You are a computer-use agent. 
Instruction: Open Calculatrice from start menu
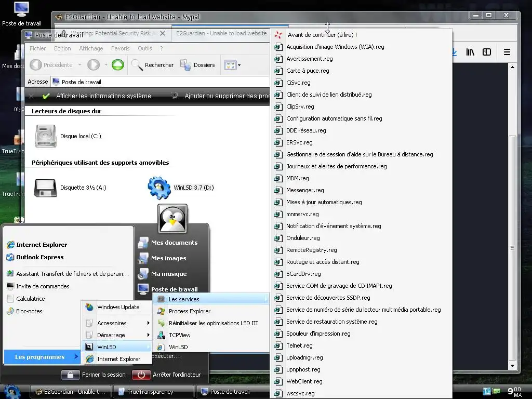[x=26, y=299]
